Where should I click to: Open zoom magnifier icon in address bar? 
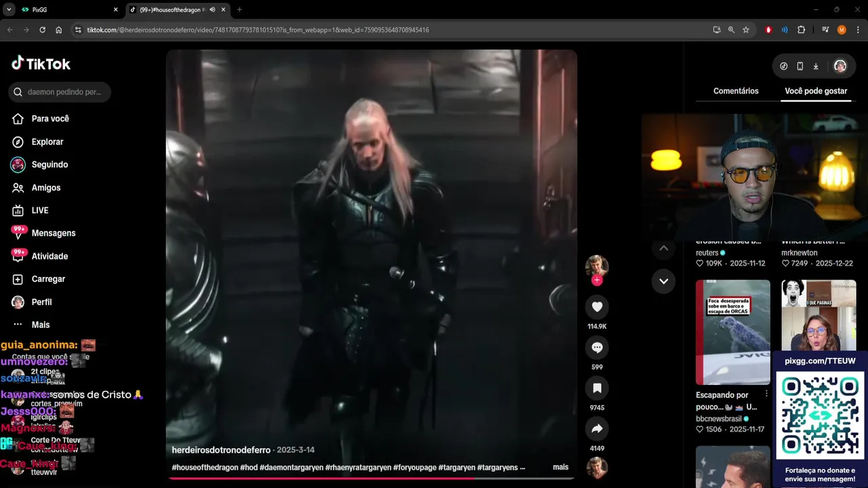point(731,30)
